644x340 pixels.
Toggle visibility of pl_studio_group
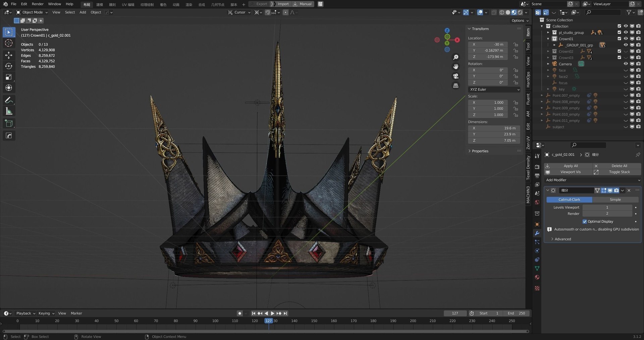(x=626, y=33)
